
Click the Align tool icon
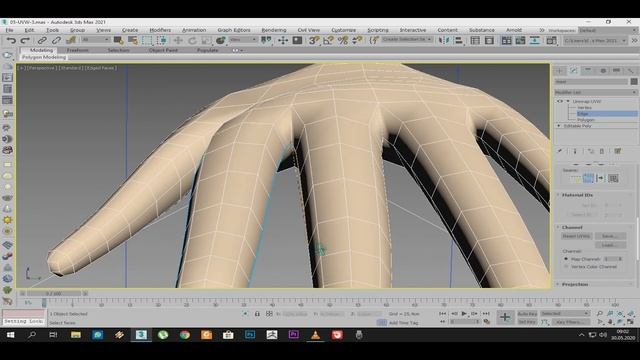point(459,40)
